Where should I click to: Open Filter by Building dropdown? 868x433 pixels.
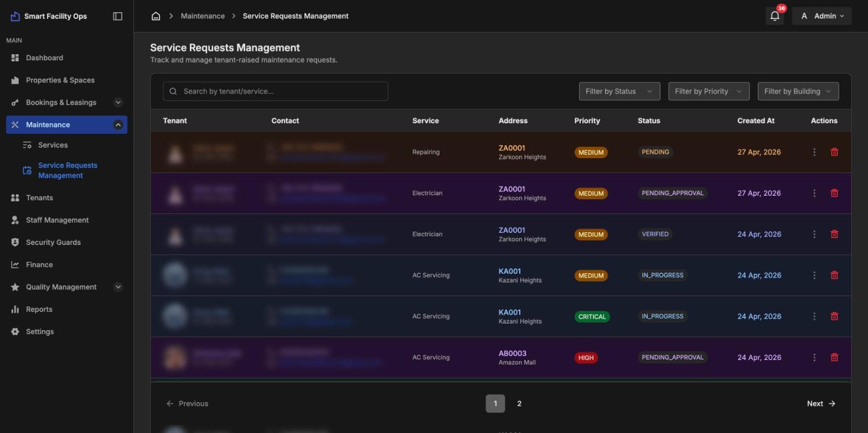(x=798, y=91)
